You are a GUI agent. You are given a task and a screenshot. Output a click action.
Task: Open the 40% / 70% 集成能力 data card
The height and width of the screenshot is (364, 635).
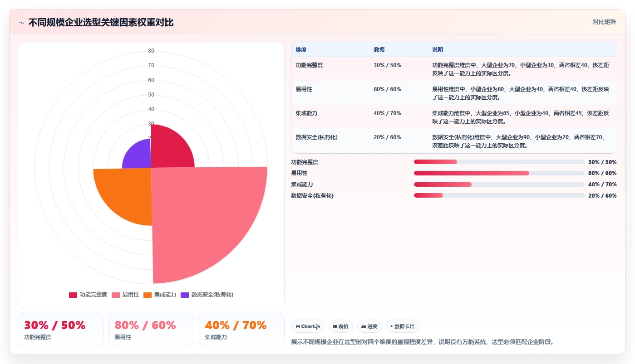pos(241,330)
